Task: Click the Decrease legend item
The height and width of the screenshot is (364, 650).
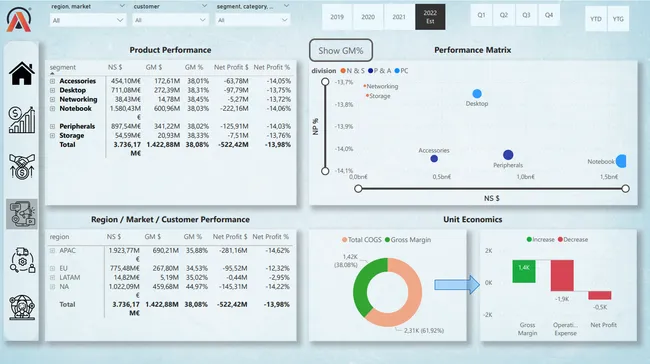Action: pos(572,240)
